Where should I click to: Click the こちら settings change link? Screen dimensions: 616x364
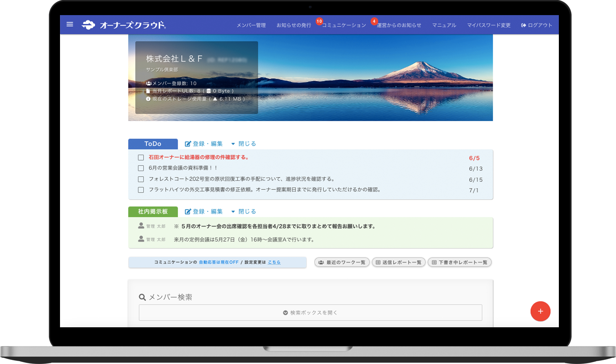coord(275,262)
